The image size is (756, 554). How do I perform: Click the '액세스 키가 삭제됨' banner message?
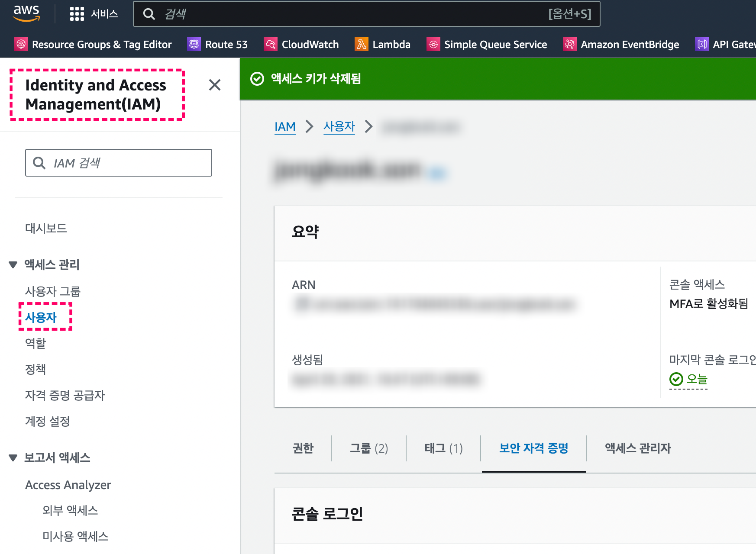click(316, 79)
